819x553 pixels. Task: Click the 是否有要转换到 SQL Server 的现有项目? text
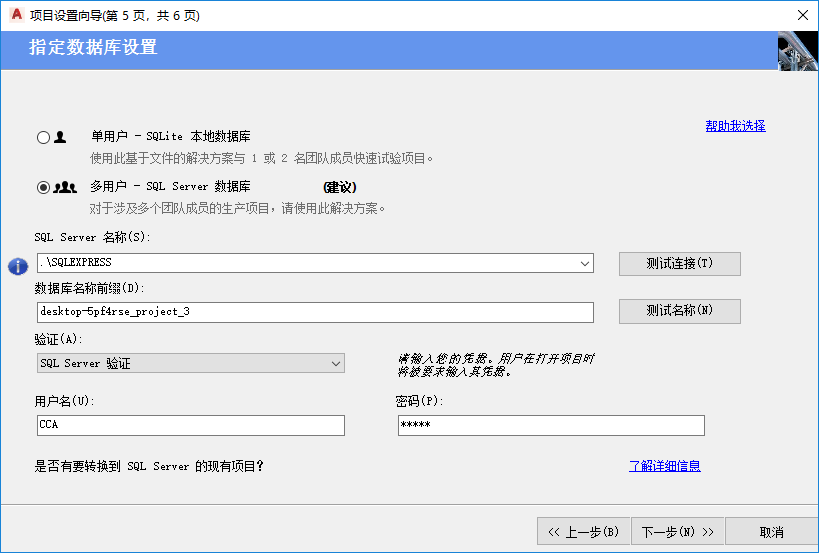point(149,466)
